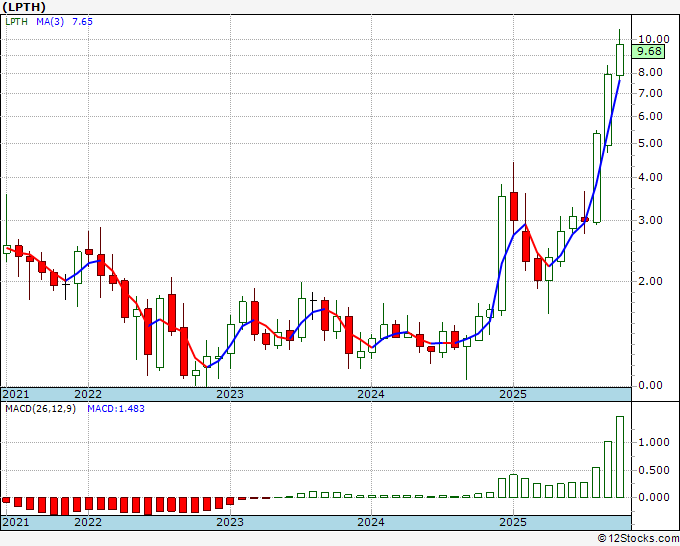The width and height of the screenshot is (680, 546).
Task: Click the 0.00 price axis label
Action: 651,385
